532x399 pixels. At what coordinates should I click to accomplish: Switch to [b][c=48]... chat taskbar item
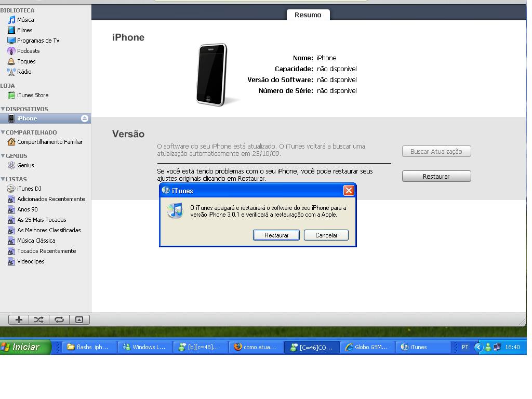(201, 347)
